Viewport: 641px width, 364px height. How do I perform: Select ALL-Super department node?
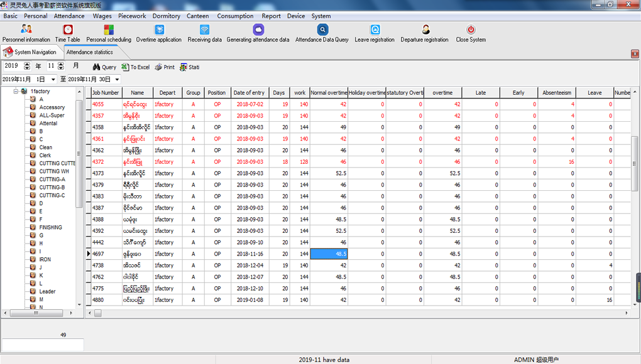tap(52, 115)
